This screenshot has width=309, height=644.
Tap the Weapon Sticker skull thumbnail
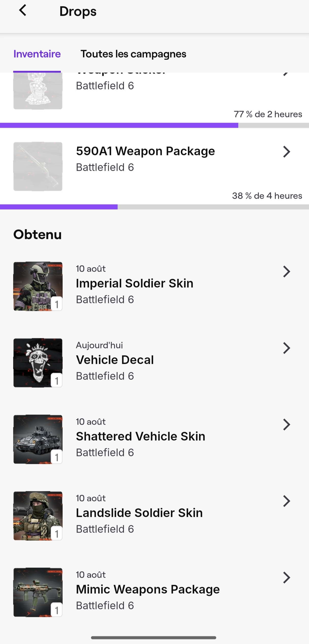pos(38,91)
